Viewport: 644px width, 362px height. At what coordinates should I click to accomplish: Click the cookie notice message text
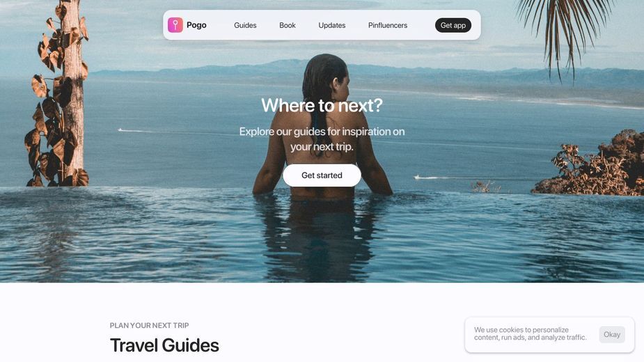(531, 333)
